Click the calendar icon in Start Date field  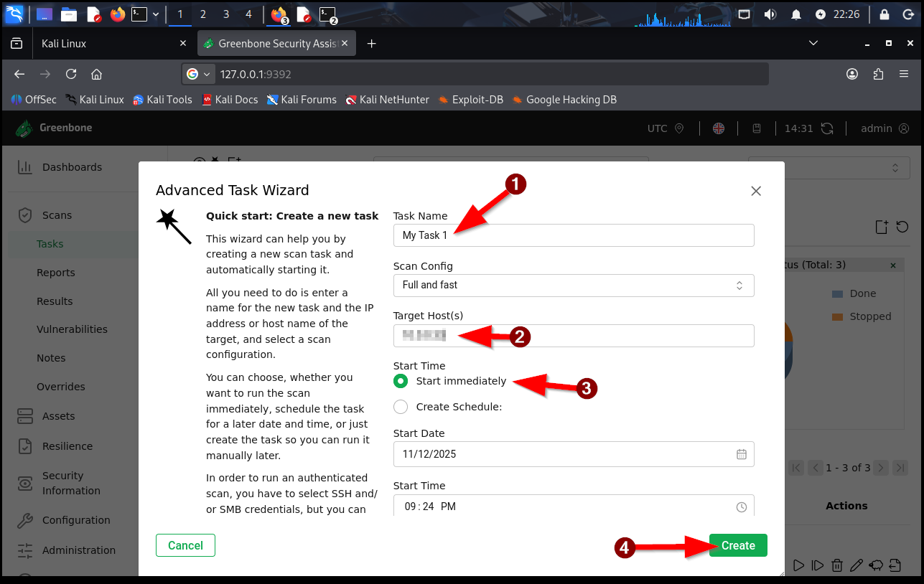point(741,454)
